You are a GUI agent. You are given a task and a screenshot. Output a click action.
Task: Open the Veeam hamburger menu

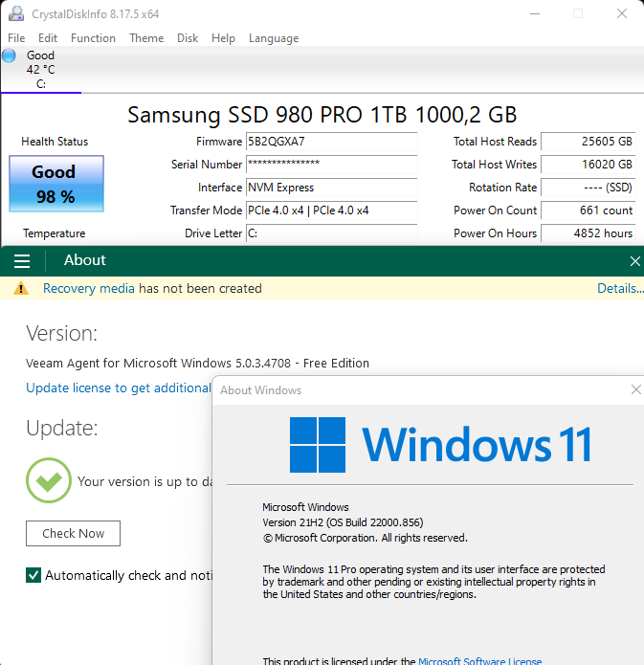tap(22, 261)
